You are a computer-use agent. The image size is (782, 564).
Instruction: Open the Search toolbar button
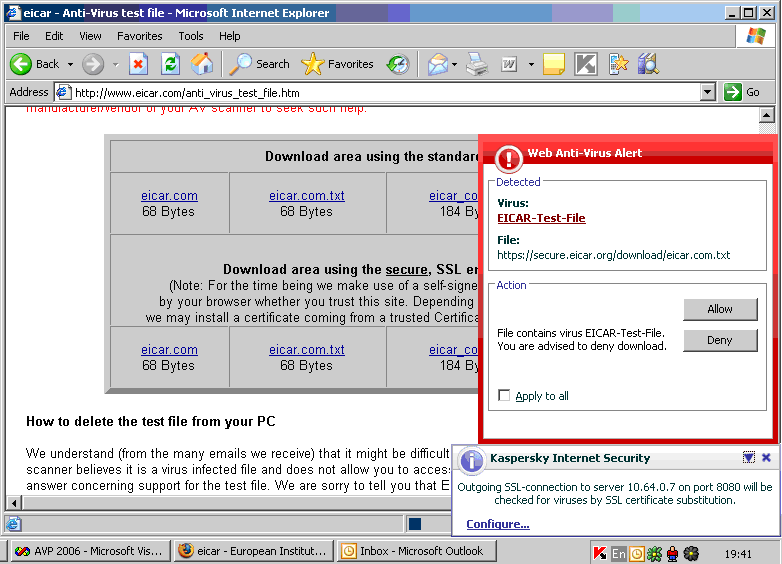pyautogui.click(x=259, y=64)
